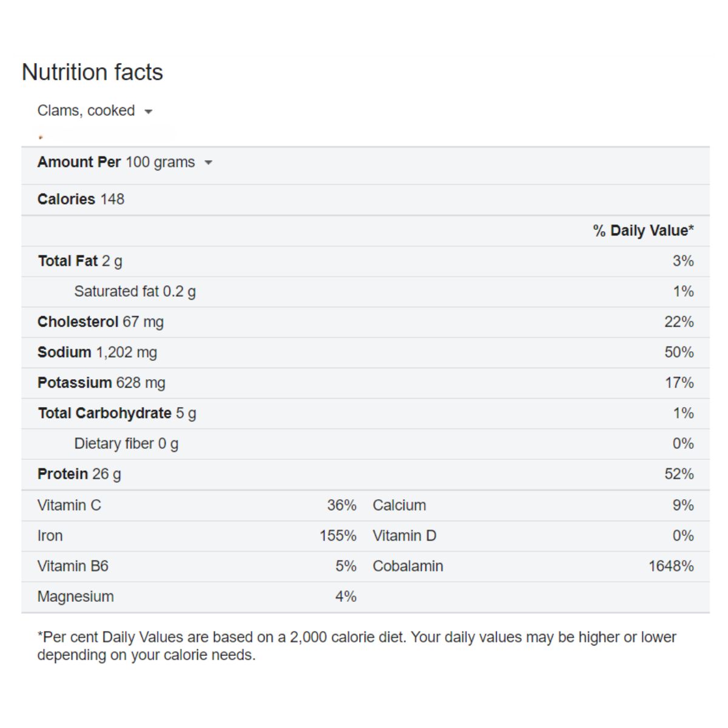This screenshot has width=728, height=728.
Task: Click the Vitamin C label
Action: pos(69,505)
